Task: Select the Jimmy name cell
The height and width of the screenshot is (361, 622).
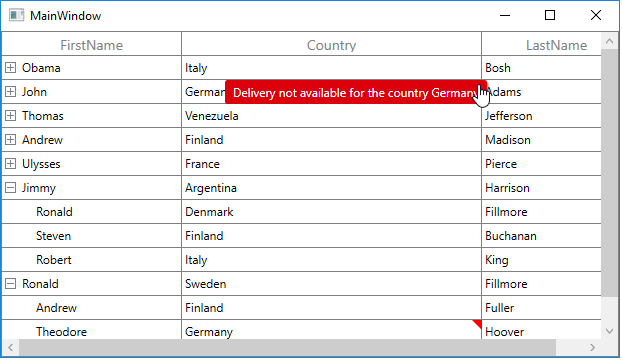Action: click(92, 188)
